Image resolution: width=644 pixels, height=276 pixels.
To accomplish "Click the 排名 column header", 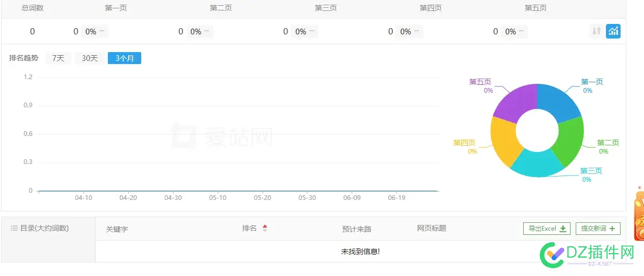I will tap(249, 228).
